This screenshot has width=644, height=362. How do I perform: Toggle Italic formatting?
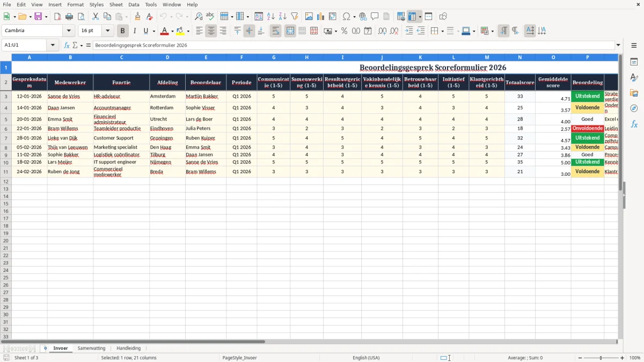134,31
